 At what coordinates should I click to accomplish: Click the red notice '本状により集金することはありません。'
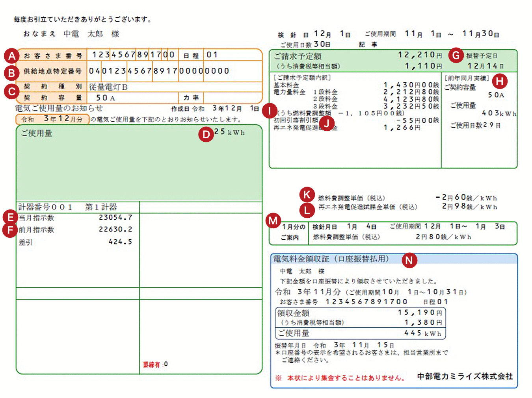346,378
